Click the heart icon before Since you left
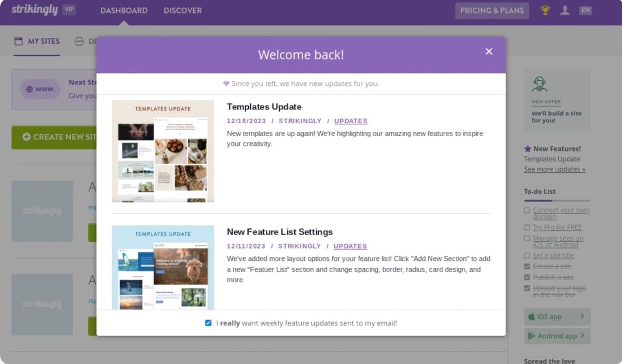Screen dimensions: 622x364 226,83
